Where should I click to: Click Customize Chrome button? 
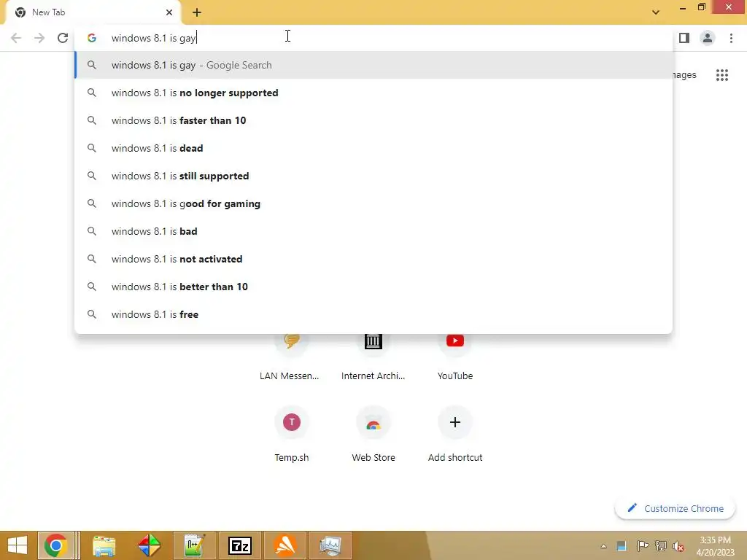(675, 508)
